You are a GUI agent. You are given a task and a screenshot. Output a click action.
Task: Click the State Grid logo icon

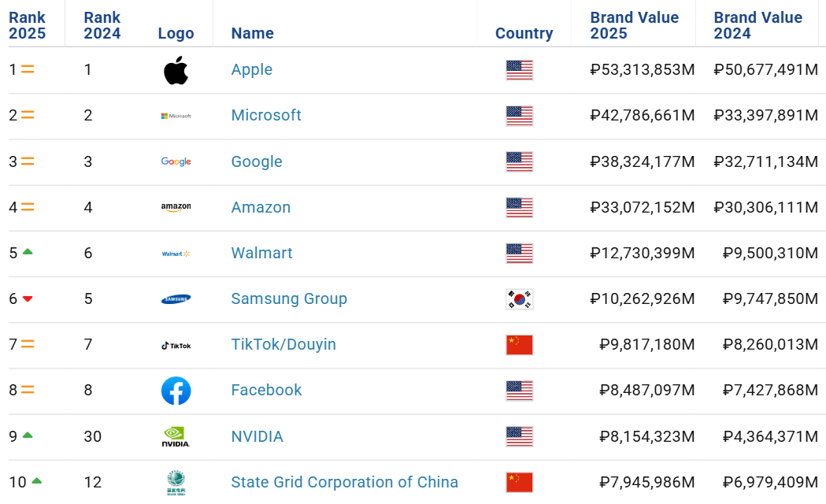point(176,483)
